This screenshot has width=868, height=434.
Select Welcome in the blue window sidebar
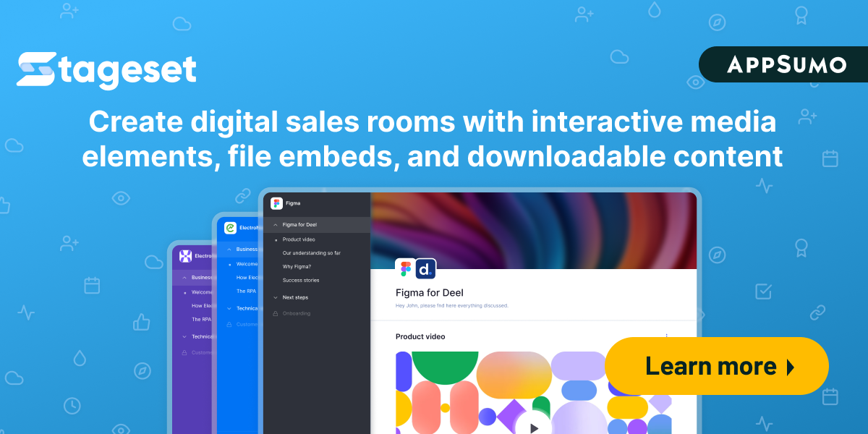(x=247, y=264)
